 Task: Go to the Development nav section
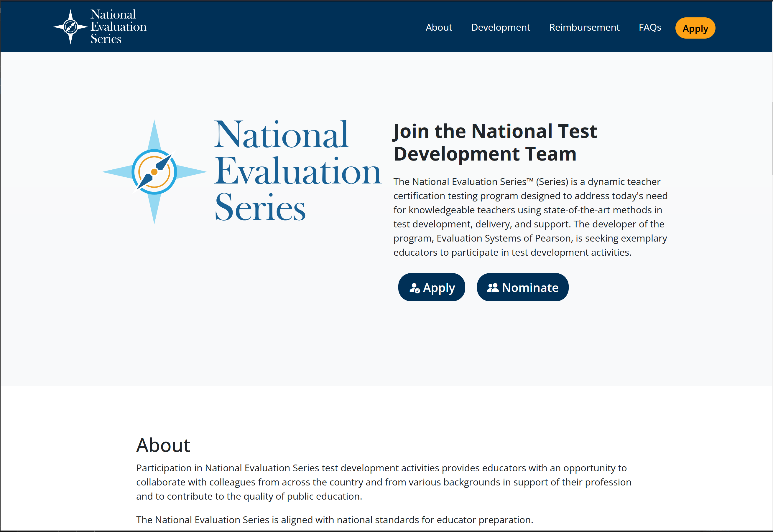500,27
